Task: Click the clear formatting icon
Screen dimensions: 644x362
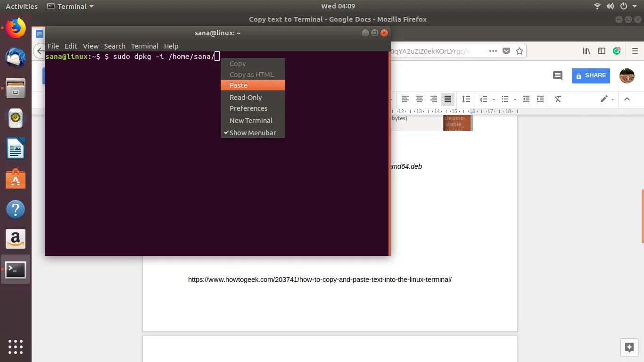Action: click(x=558, y=99)
